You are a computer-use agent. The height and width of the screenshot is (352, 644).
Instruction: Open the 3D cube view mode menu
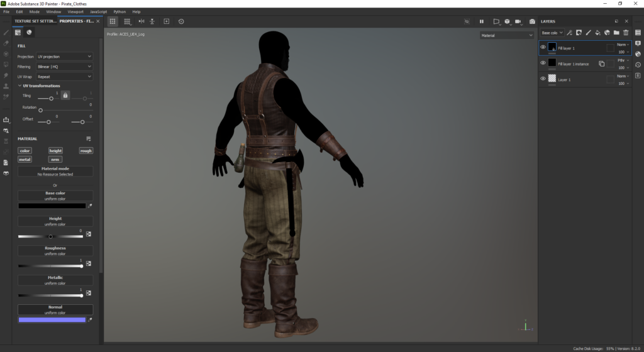coord(508,21)
